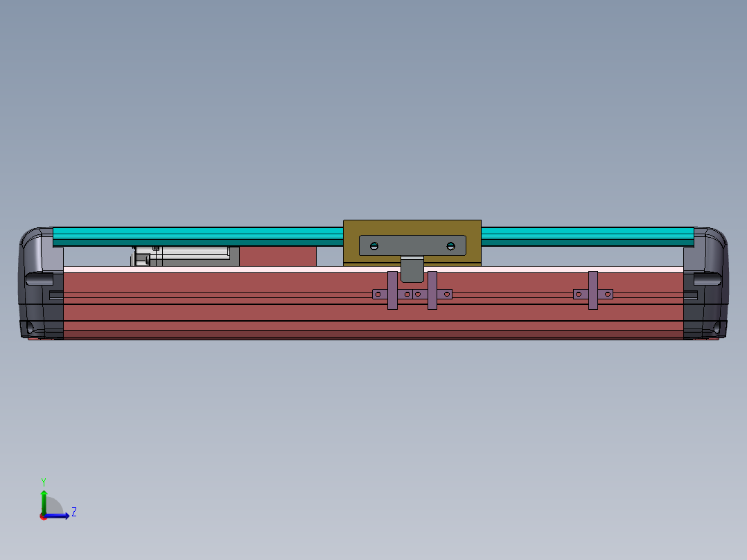Click the dark left end cap
Screen dimensions: 747x560
point(40,283)
